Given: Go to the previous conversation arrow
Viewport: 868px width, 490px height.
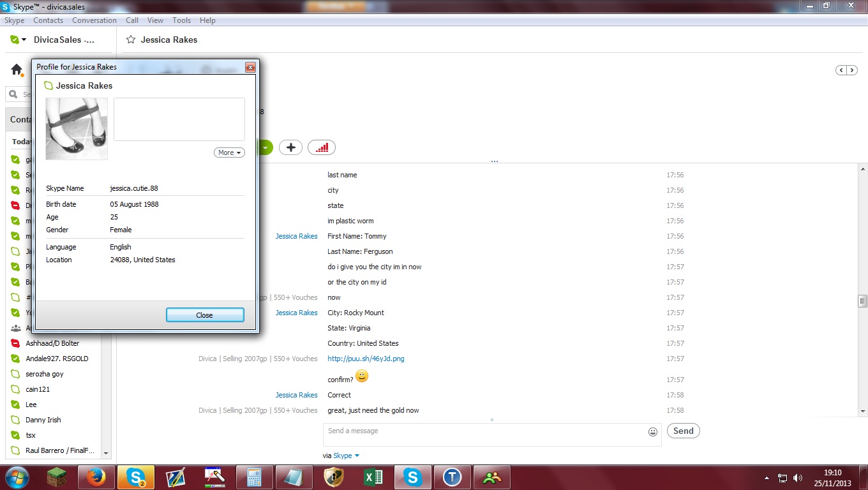Looking at the screenshot, I should coord(841,70).
